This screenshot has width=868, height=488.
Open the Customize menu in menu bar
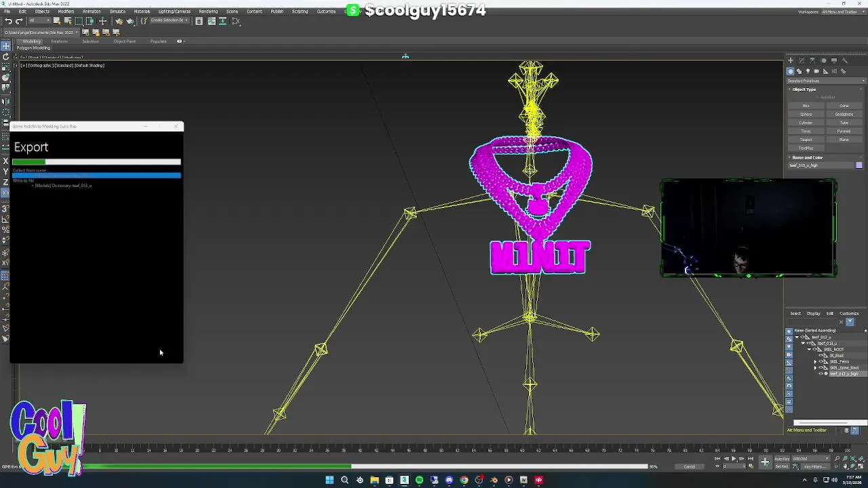[326, 12]
